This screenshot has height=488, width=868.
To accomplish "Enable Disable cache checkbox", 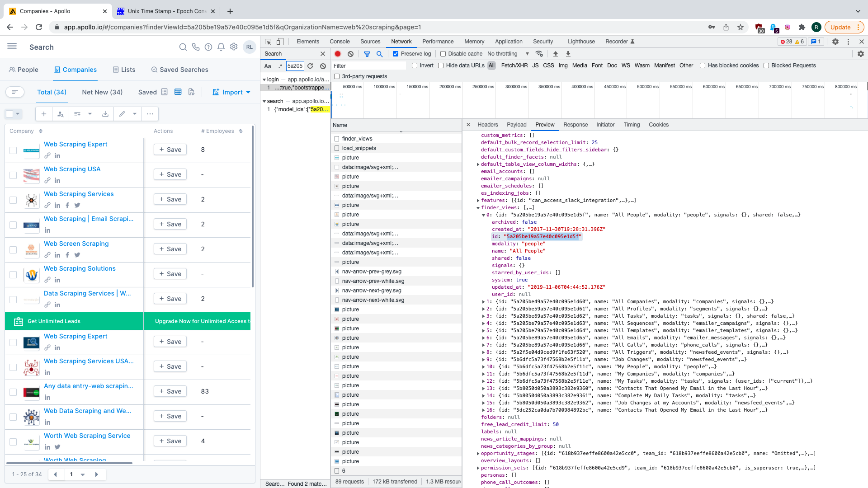I will [x=443, y=54].
